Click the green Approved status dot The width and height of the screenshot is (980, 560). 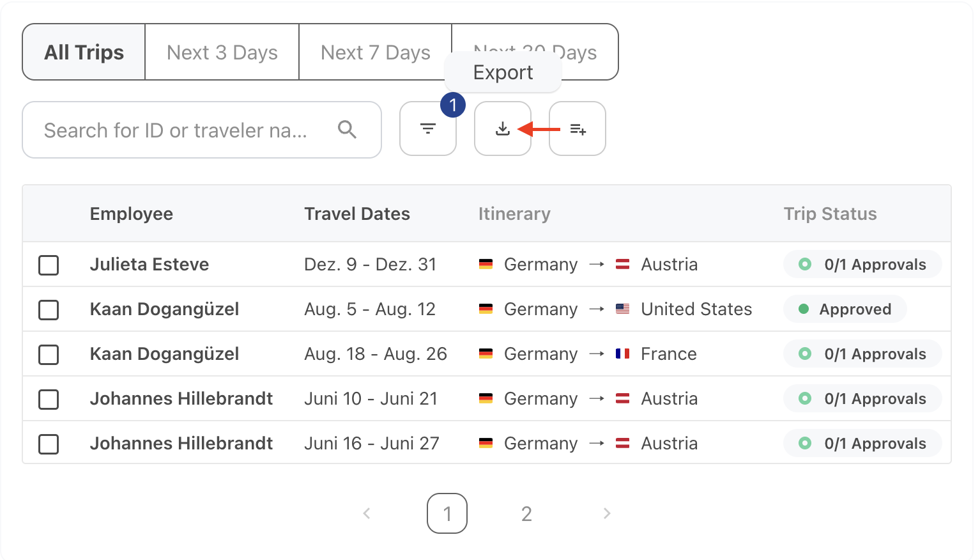click(x=804, y=309)
